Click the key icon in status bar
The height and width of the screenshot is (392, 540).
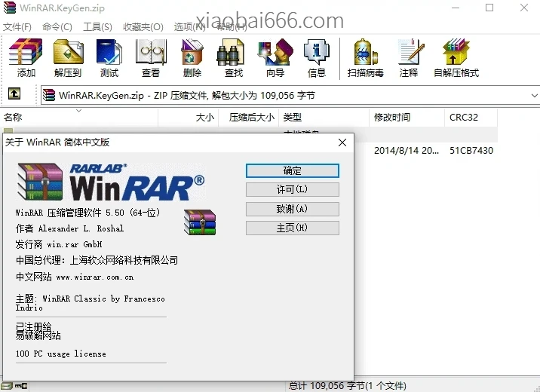click(x=21, y=386)
